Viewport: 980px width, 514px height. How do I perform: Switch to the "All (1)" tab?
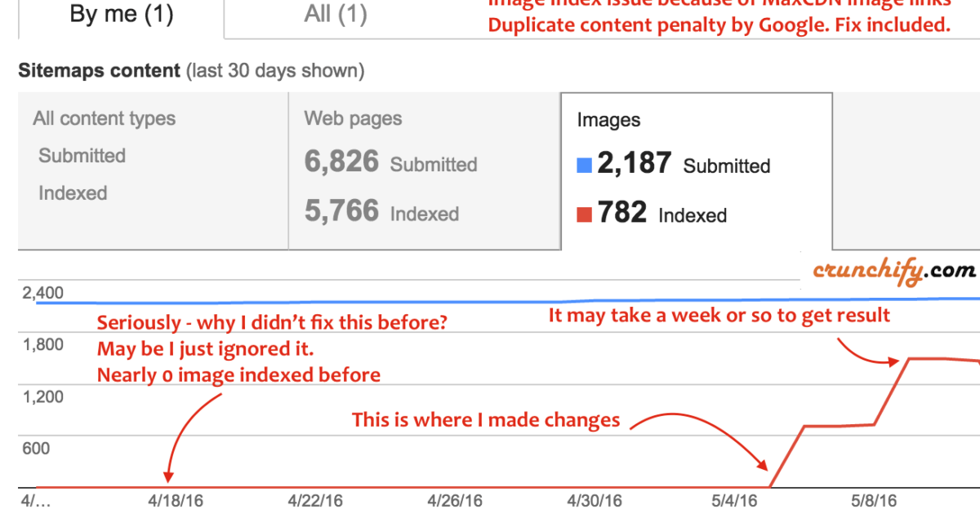pos(336,15)
